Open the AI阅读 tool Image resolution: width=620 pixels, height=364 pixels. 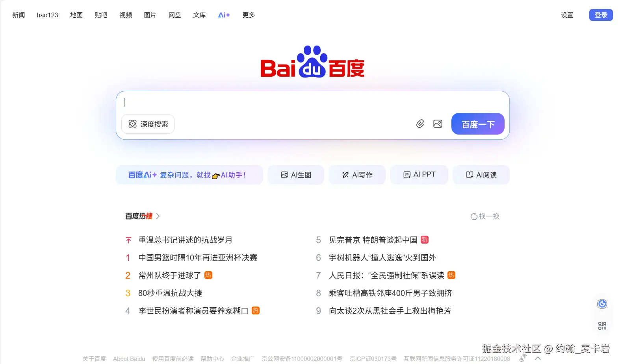(481, 175)
